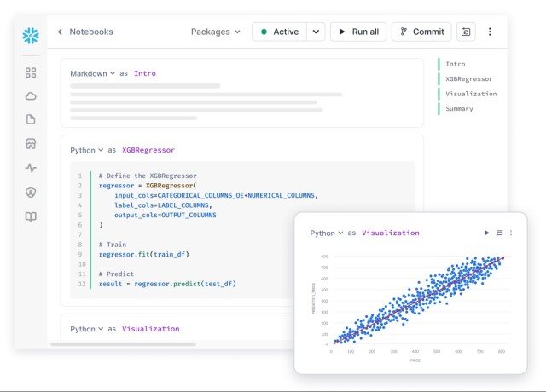Open the activity pulse icon in sidebar
This screenshot has height=392, width=546.
click(x=31, y=168)
